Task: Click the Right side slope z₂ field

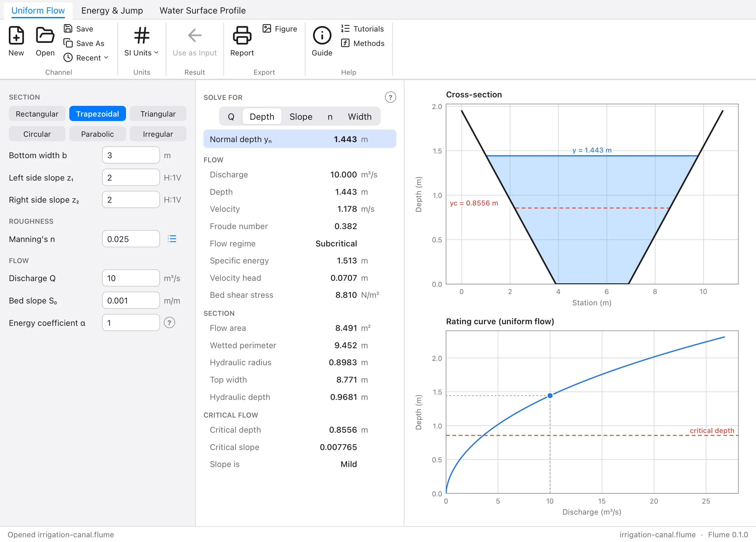Action: 131,200
